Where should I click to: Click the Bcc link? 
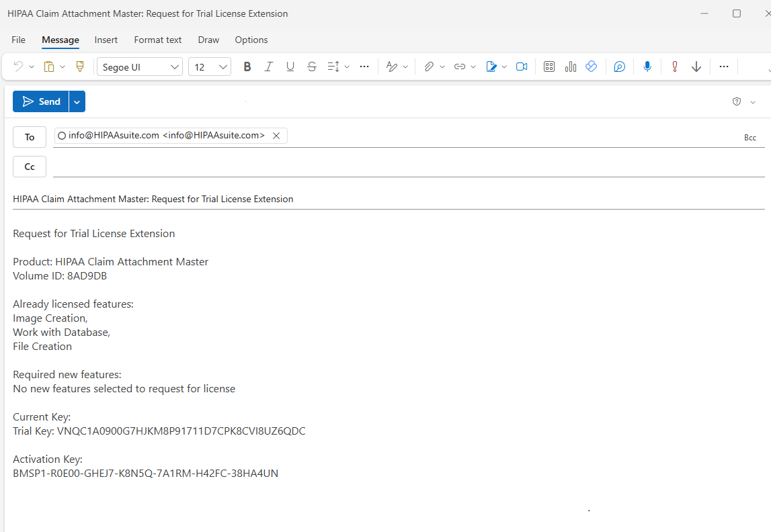[x=750, y=138]
